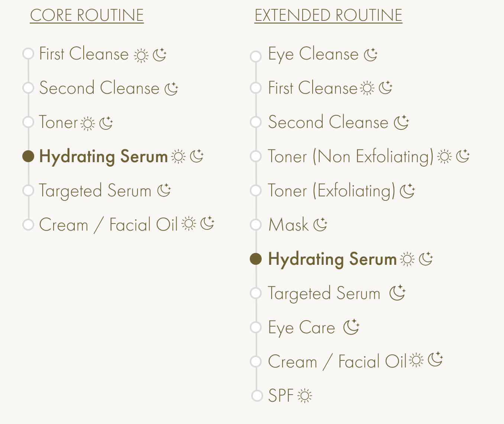Open the Extended Routine heading
Screen dimensions: 504x424
329,16
